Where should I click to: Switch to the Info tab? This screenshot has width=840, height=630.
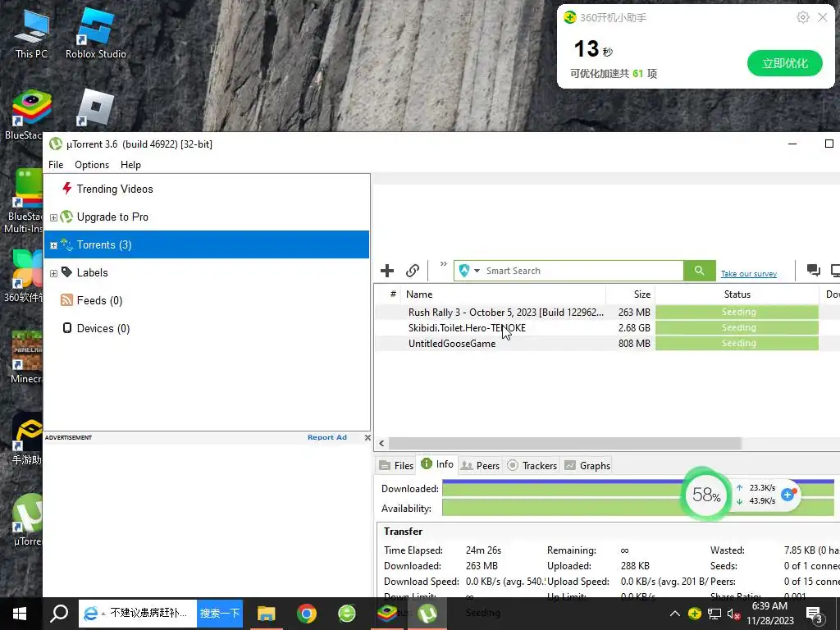coord(438,464)
